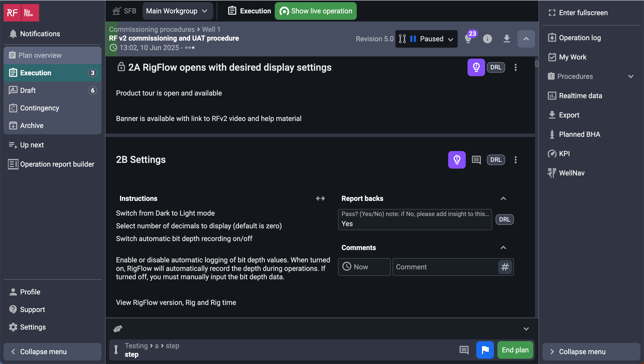Image resolution: width=644 pixels, height=364 pixels.
Task: Click the End plan button
Action: (x=515, y=350)
